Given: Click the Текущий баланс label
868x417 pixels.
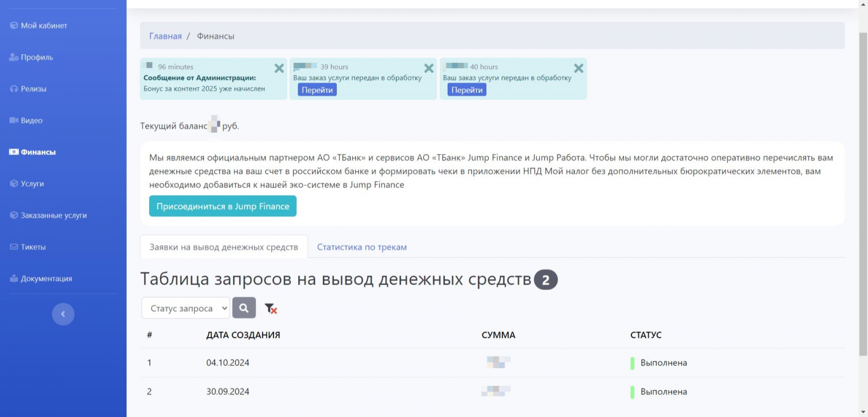Looking at the screenshot, I should tap(174, 126).
